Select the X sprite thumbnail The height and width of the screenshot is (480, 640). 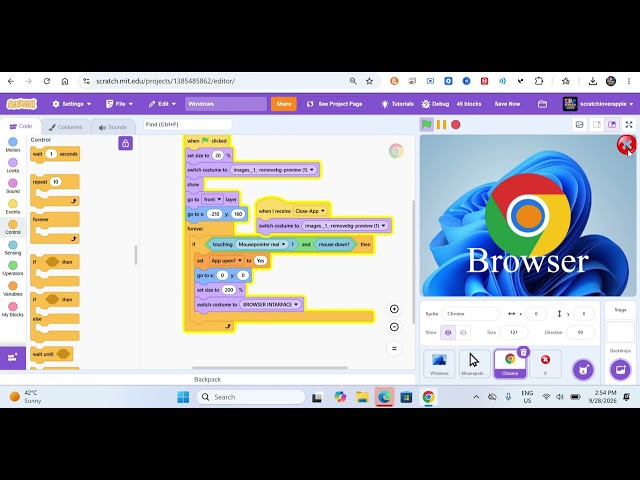coord(545,363)
